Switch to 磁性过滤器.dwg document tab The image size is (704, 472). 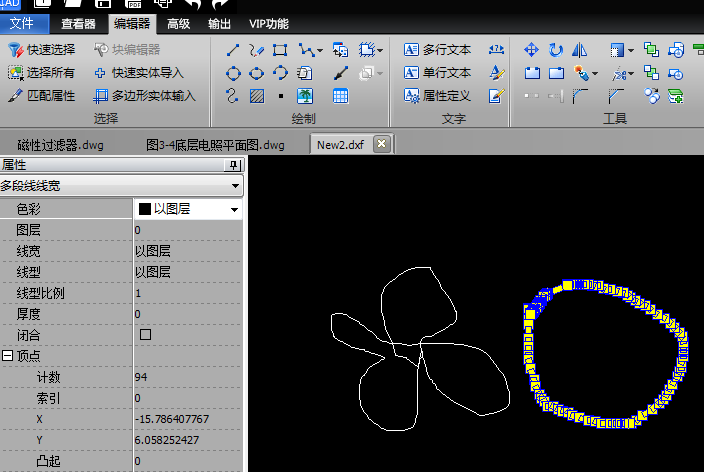pos(60,145)
